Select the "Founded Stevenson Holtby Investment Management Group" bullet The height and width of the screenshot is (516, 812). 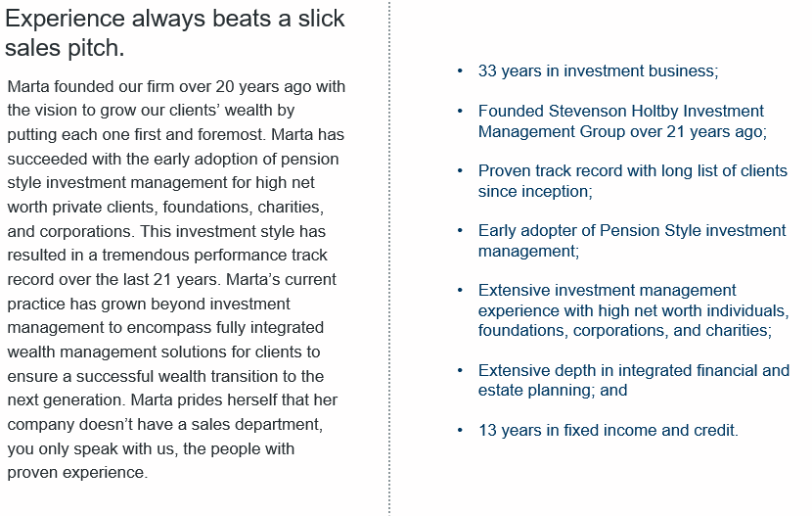(x=622, y=121)
